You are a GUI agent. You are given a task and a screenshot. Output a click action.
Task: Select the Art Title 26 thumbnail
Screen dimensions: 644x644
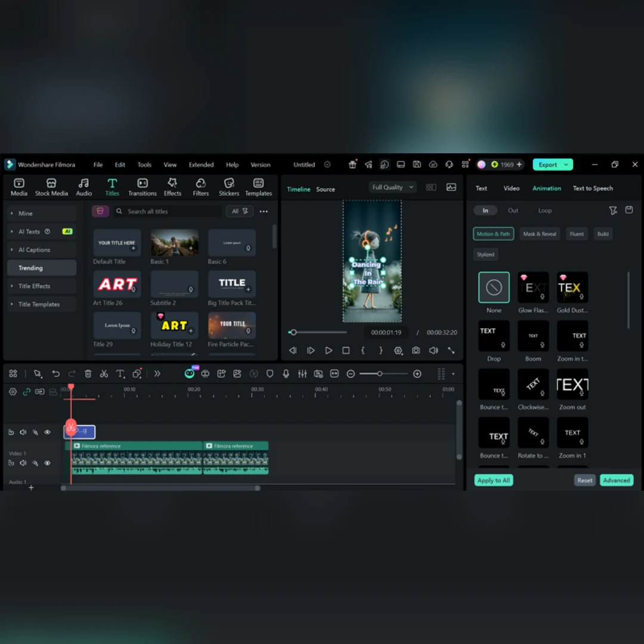[117, 283]
